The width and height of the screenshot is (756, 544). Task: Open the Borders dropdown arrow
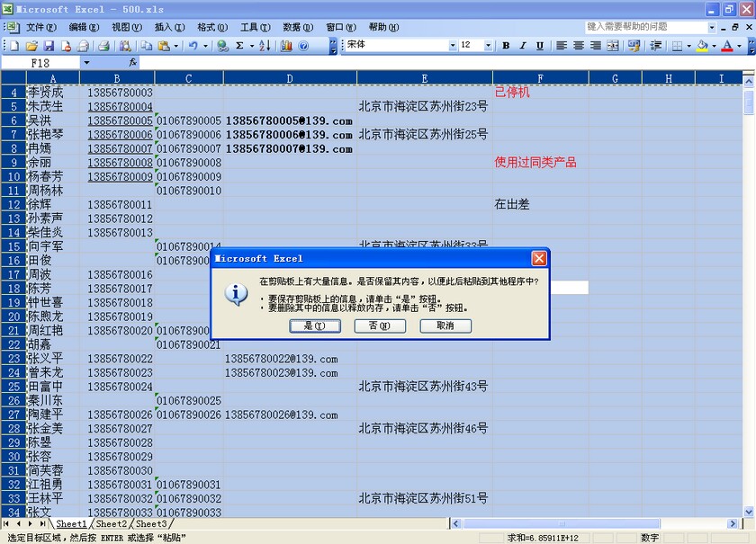click(x=688, y=46)
